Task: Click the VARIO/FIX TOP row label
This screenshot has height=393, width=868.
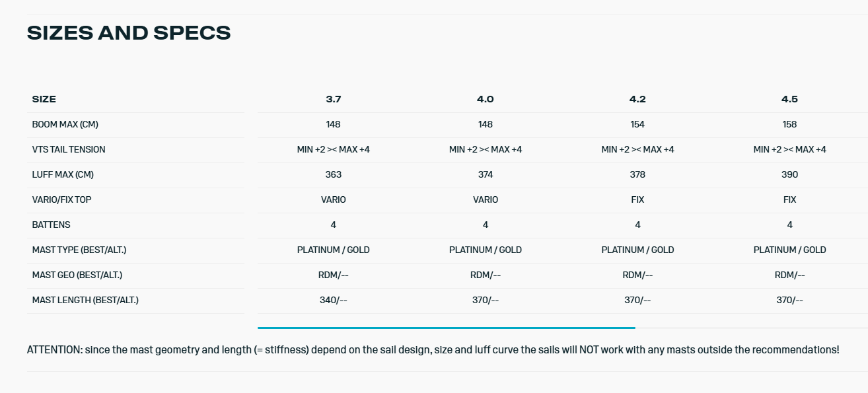Action: pyautogui.click(x=61, y=199)
